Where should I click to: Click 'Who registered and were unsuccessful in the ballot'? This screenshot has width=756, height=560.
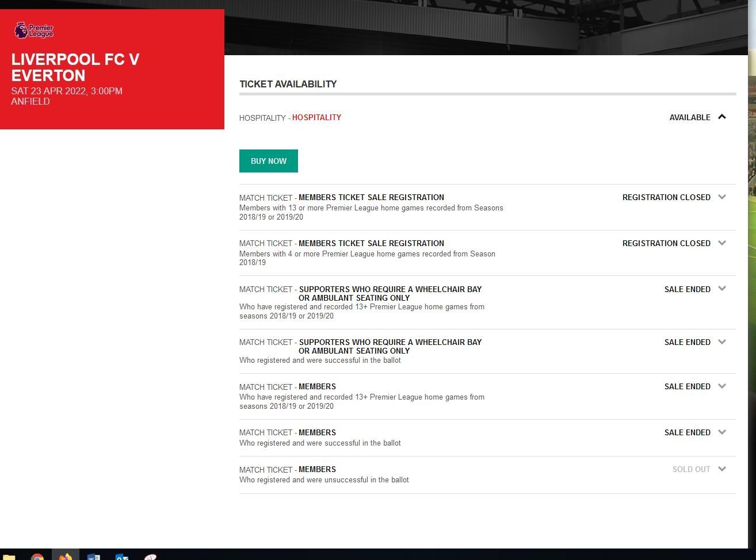324,480
